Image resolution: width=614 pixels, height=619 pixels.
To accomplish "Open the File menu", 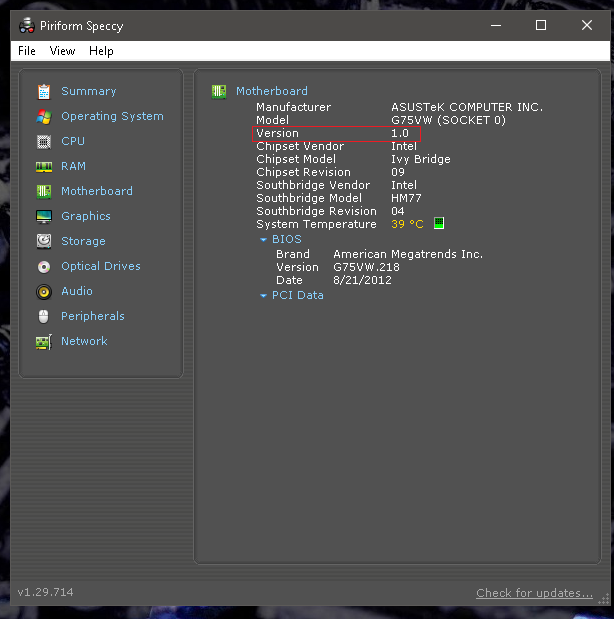I will 27,51.
